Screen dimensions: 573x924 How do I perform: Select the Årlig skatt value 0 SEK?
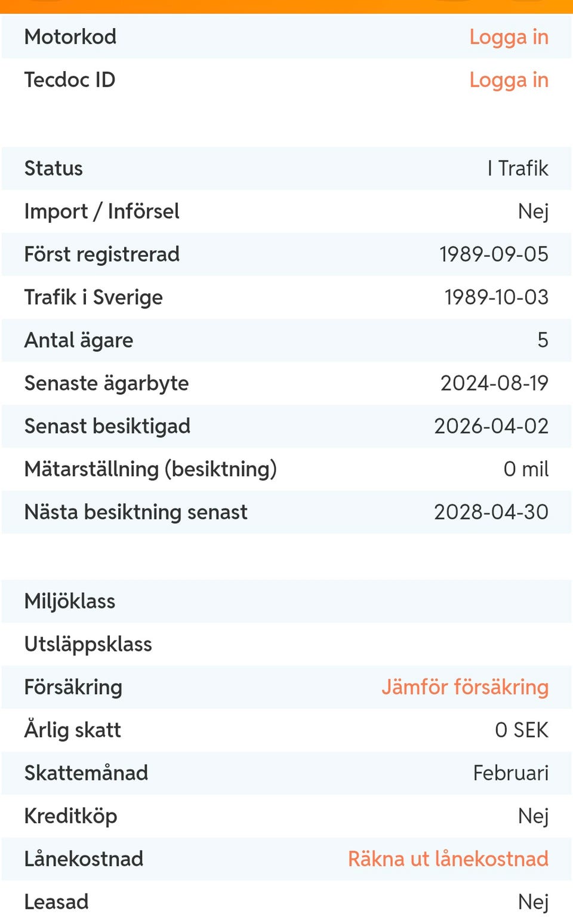click(522, 730)
